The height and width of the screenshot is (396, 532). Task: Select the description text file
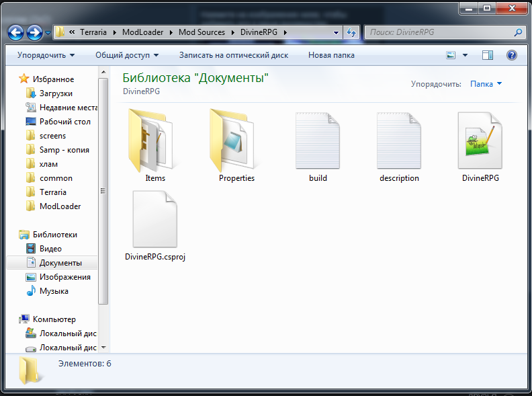(399, 147)
